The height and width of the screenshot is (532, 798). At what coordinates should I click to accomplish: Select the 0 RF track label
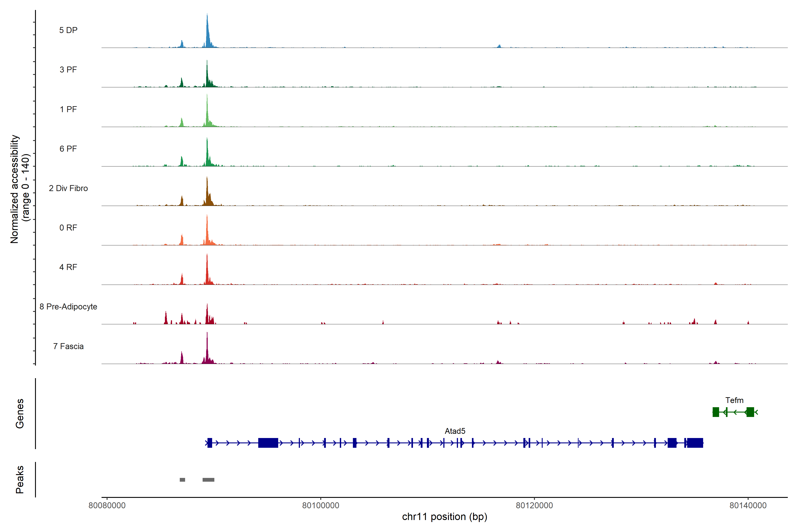68,228
